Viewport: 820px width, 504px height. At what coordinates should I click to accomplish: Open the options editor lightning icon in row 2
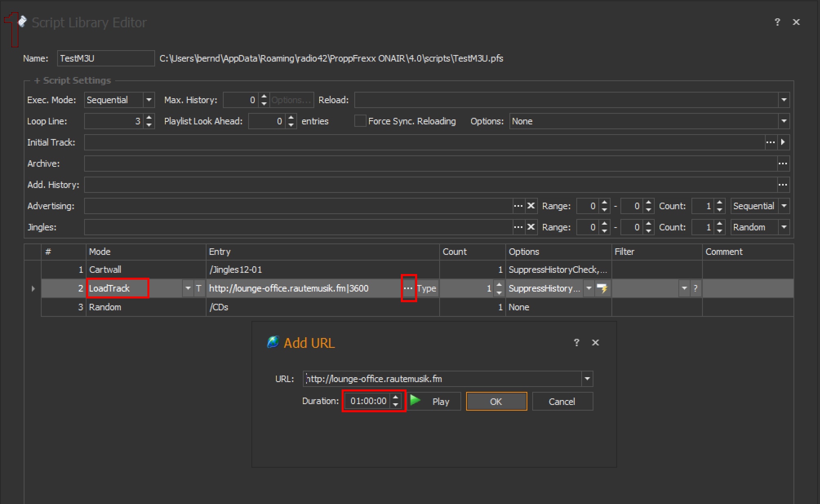coord(602,289)
